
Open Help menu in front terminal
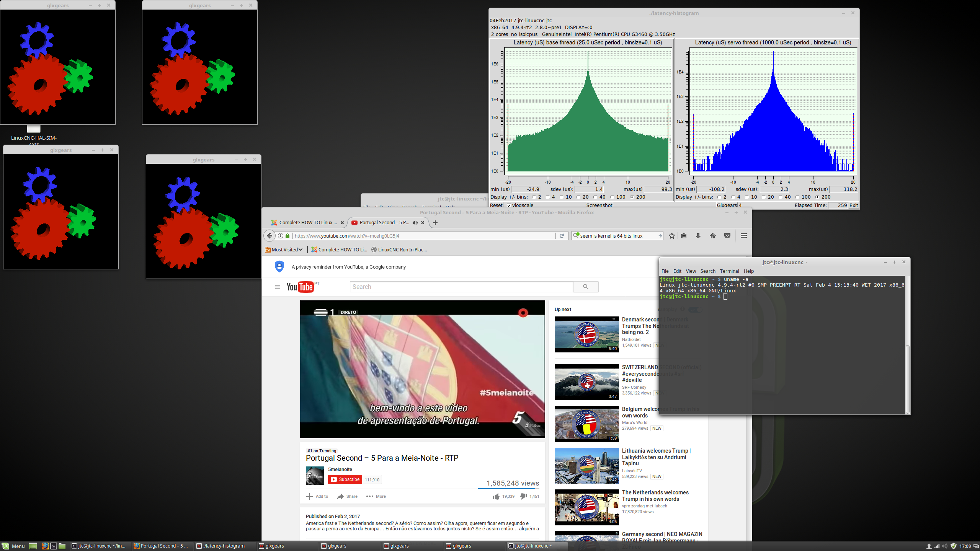[x=749, y=271]
